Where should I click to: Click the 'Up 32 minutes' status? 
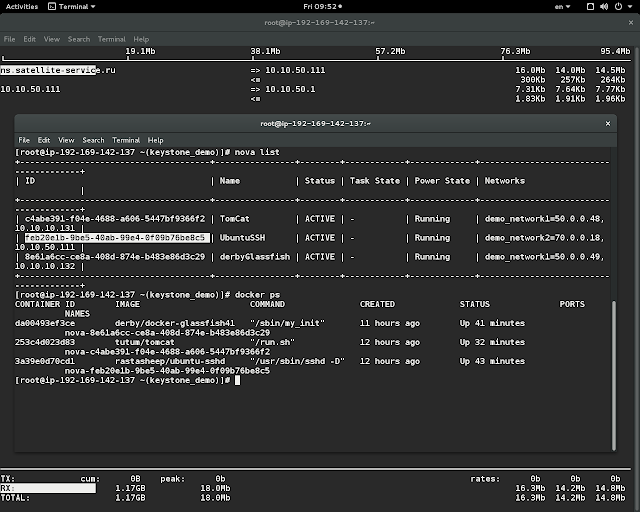[492, 342]
